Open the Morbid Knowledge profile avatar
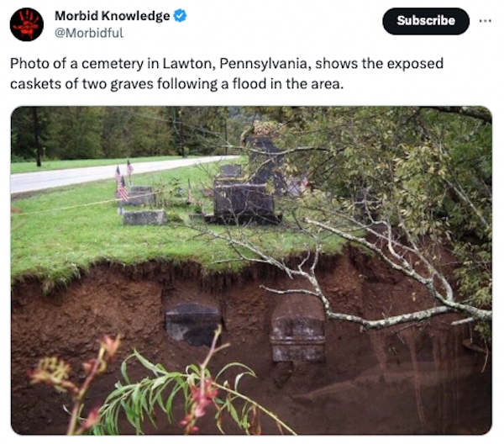Screen dimensions: 504x444 pyautogui.click(x=27, y=24)
